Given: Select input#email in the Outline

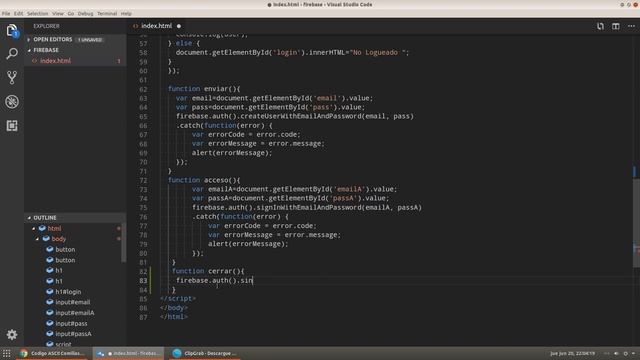Looking at the screenshot, I should pyautogui.click(x=73, y=302).
